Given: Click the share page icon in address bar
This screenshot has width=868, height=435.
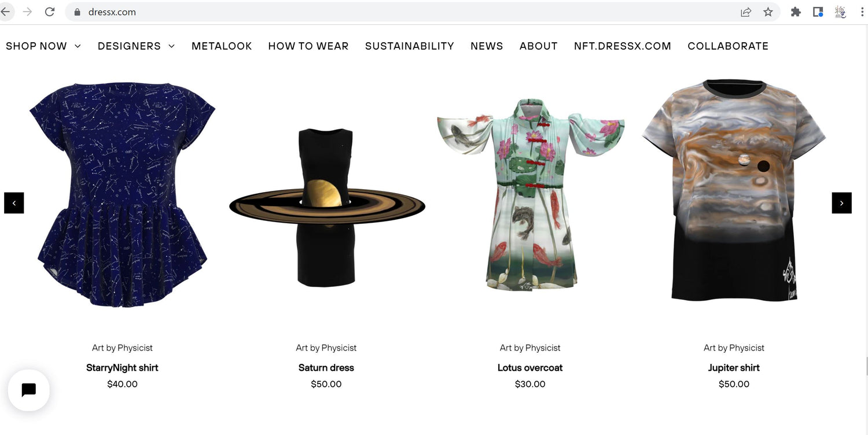Looking at the screenshot, I should 746,12.
